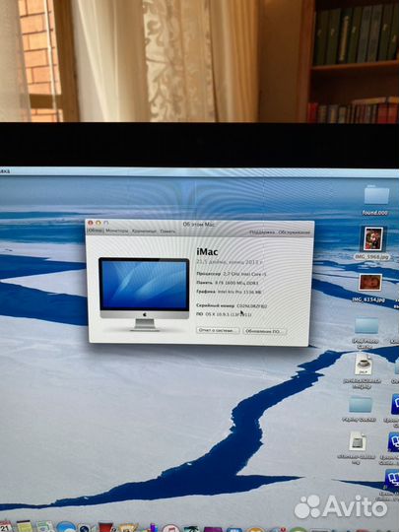Open the disk image file icon on desktop
The image size is (399, 532).
(x=358, y=441)
